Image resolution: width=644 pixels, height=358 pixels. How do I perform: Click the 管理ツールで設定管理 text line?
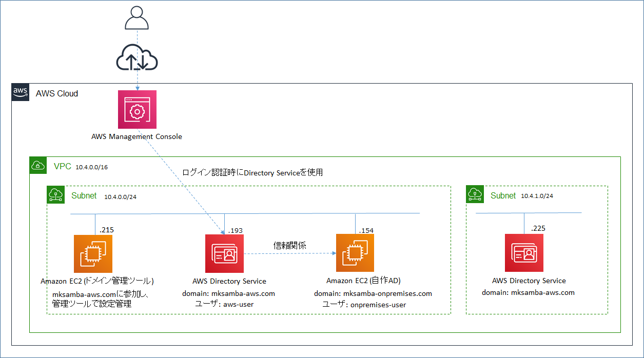click(x=92, y=304)
